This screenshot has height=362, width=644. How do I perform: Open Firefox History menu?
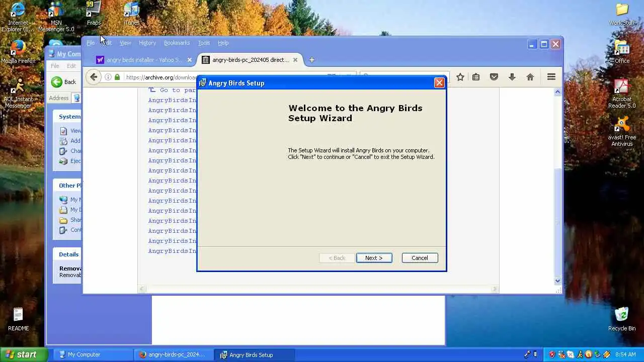pyautogui.click(x=147, y=43)
